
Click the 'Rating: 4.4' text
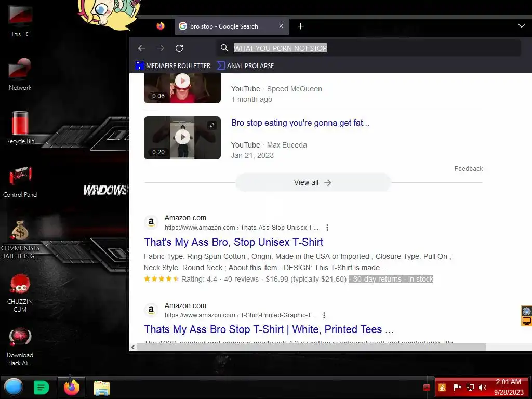pos(199,279)
